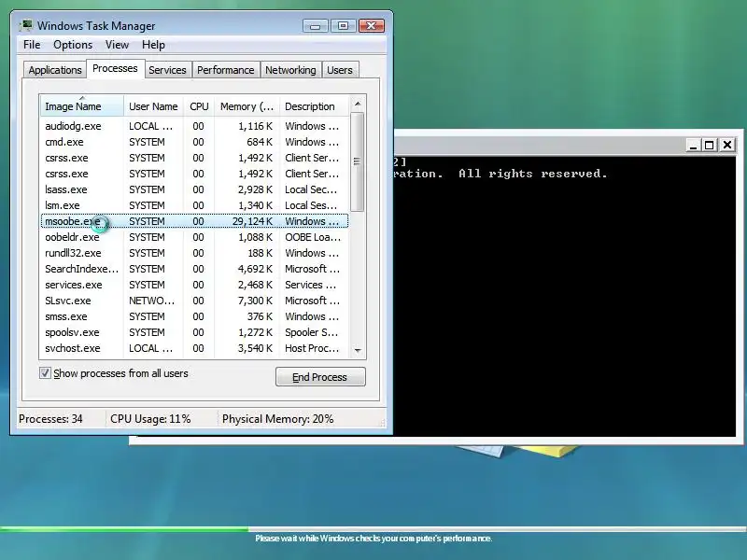747x560 pixels.
Task: Maximize the Task Manager window
Action: tap(343, 26)
